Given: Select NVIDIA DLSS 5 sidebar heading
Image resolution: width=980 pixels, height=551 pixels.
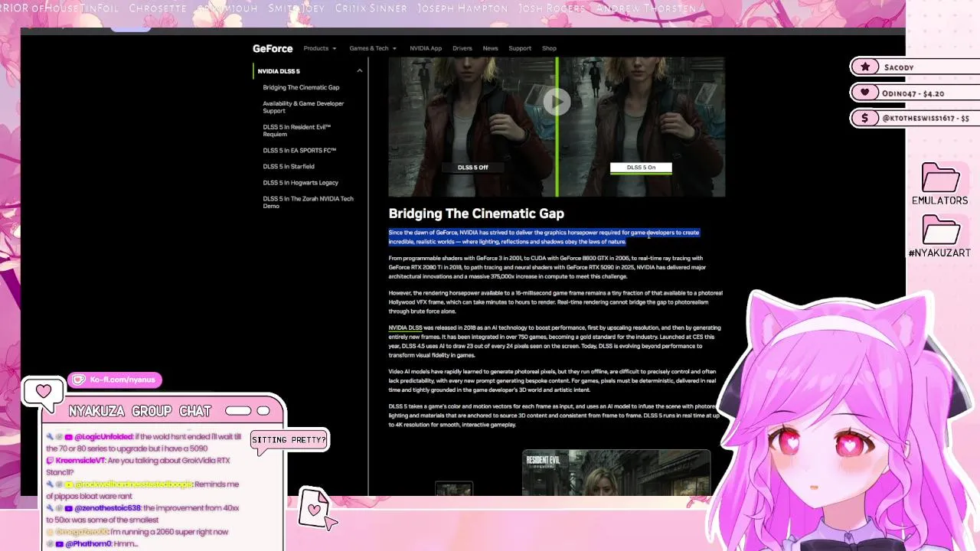Looking at the screenshot, I should pyautogui.click(x=279, y=71).
